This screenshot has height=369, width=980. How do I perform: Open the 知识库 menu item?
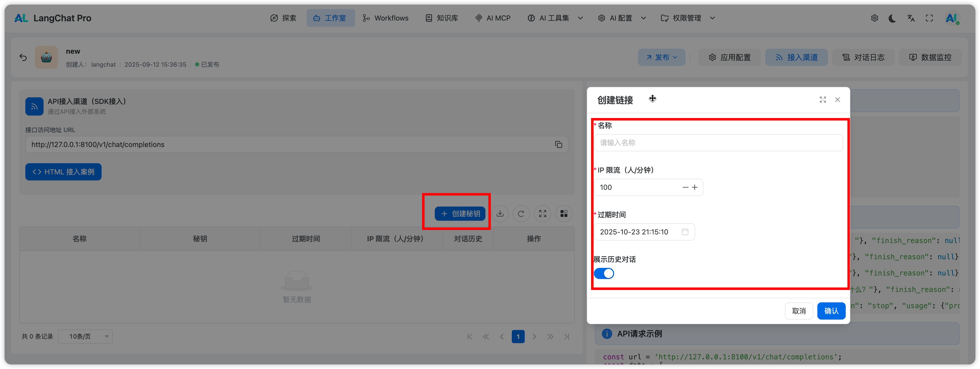tap(442, 18)
